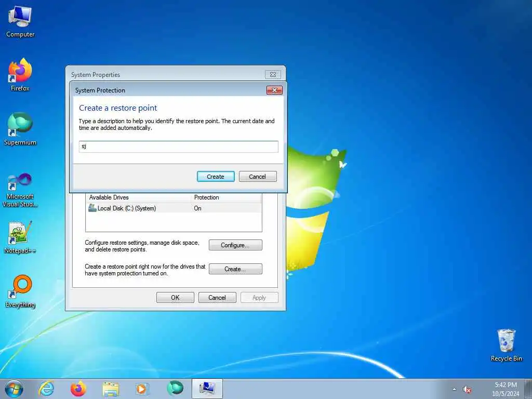532x399 pixels.
Task: Open the Notepad++ desktop shortcut
Action: coord(20,237)
